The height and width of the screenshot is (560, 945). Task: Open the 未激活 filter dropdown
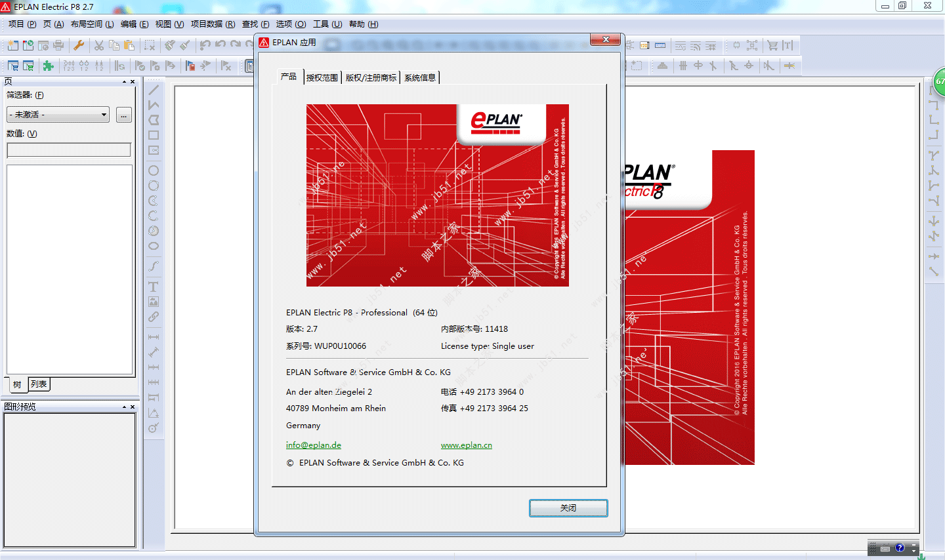58,115
